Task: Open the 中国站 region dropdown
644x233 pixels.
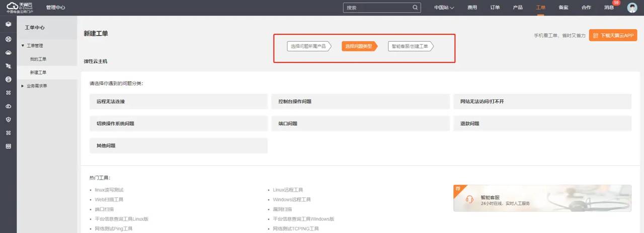Action: [444, 8]
